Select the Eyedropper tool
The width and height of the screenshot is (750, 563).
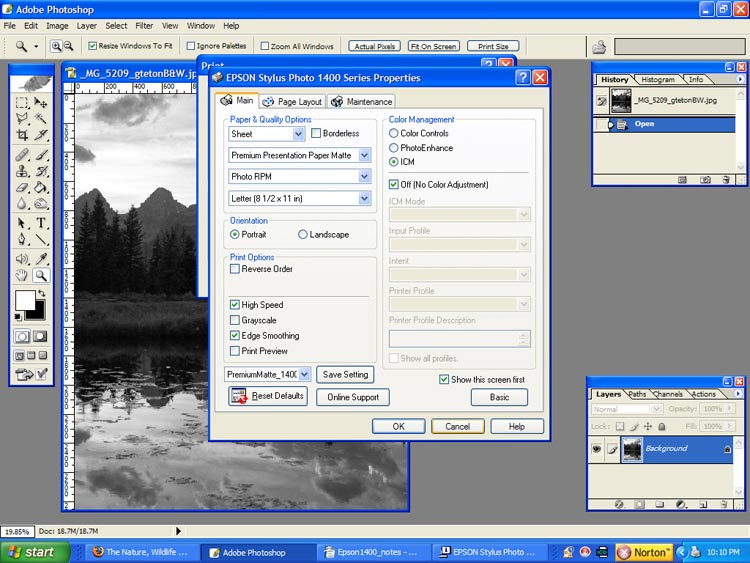point(41,259)
